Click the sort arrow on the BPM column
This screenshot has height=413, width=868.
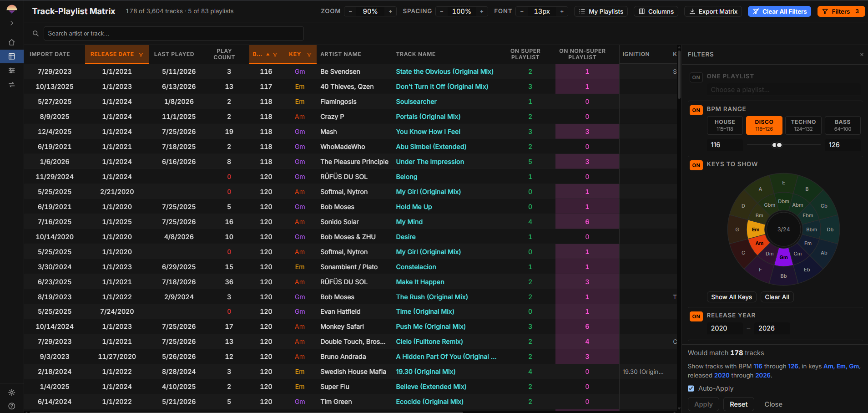click(268, 54)
